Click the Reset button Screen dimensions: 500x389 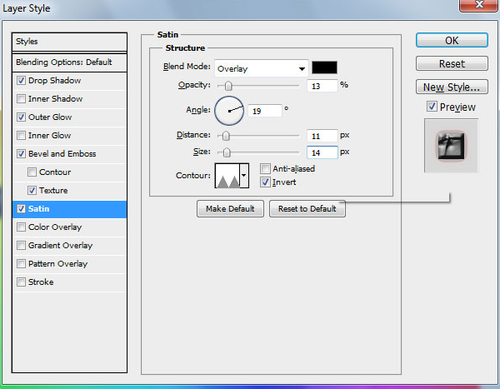click(452, 63)
